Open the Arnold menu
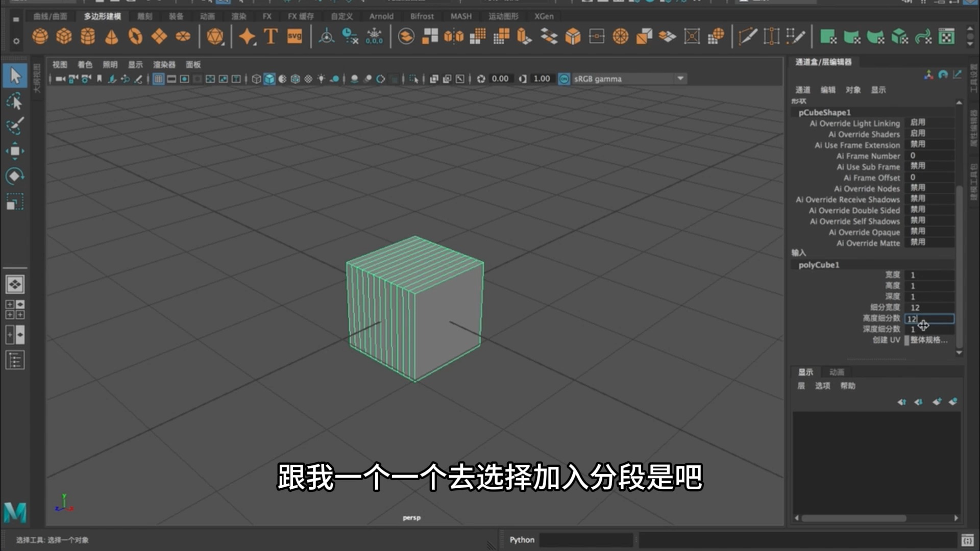This screenshot has width=980, height=551. 381,16
